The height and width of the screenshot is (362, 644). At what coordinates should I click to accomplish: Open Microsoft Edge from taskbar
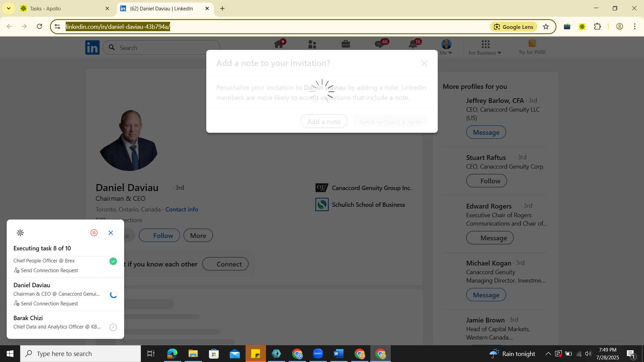tap(172, 354)
